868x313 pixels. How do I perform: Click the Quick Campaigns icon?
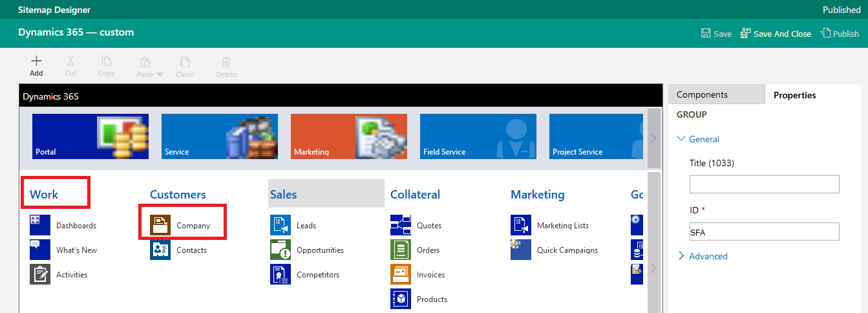tap(521, 250)
